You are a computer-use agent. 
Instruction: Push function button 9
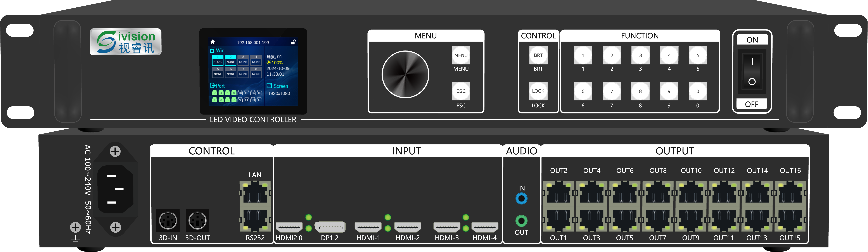click(x=669, y=91)
